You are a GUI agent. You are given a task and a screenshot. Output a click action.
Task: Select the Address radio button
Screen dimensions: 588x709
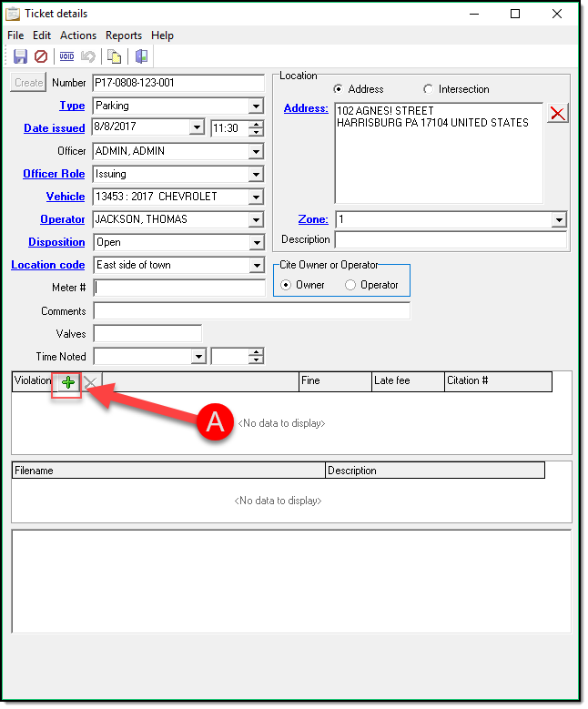pyautogui.click(x=339, y=89)
